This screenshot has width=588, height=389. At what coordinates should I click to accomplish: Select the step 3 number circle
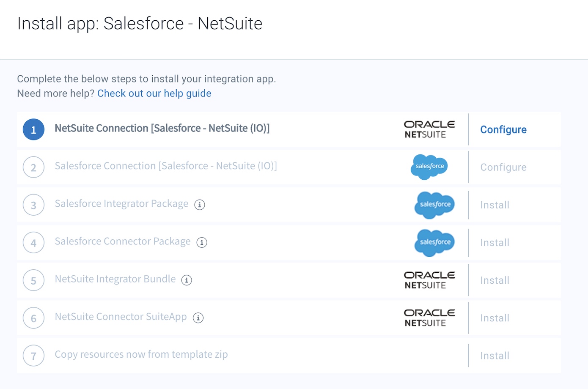coord(33,205)
